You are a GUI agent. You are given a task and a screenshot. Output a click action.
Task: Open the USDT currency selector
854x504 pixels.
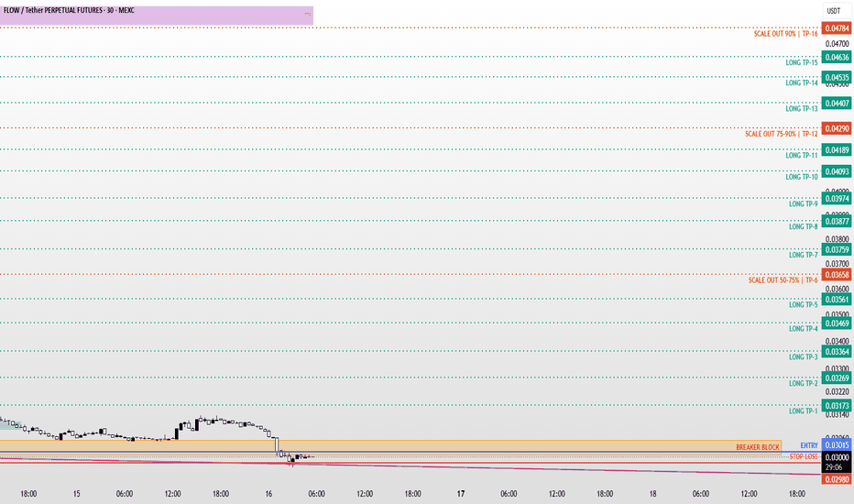pyautogui.click(x=834, y=11)
